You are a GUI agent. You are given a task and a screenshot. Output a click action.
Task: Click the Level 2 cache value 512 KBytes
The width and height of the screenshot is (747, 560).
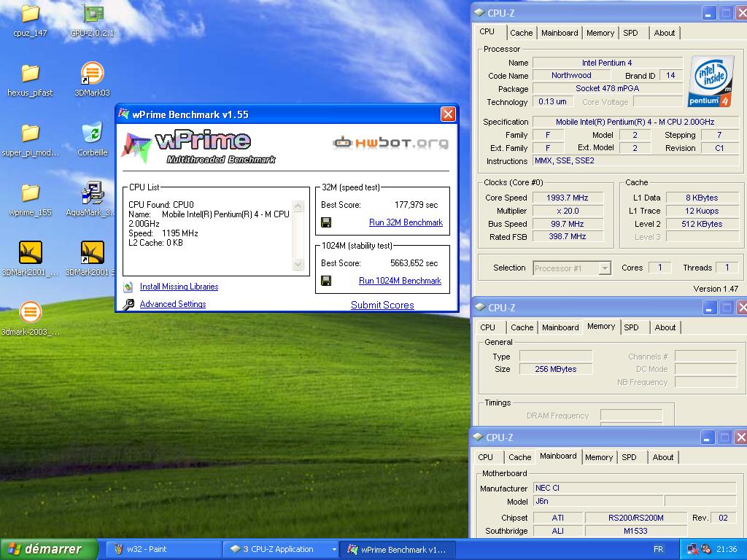tap(702, 224)
